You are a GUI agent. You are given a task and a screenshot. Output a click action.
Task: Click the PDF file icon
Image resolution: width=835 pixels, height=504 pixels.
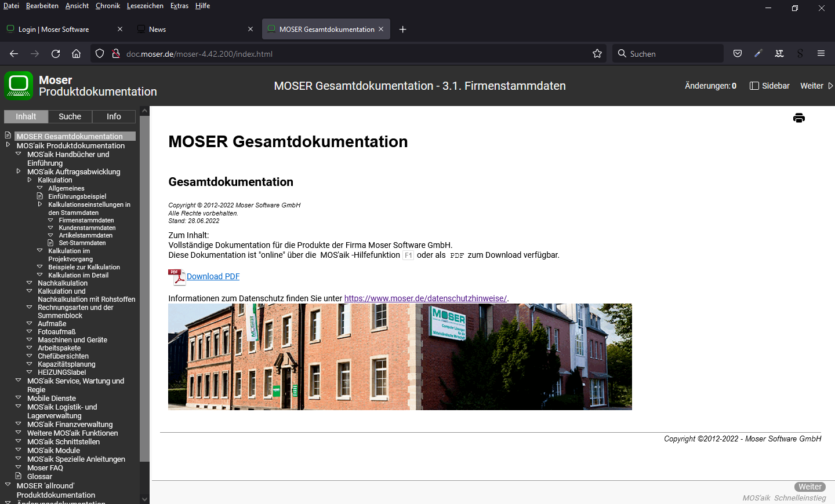(x=177, y=277)
